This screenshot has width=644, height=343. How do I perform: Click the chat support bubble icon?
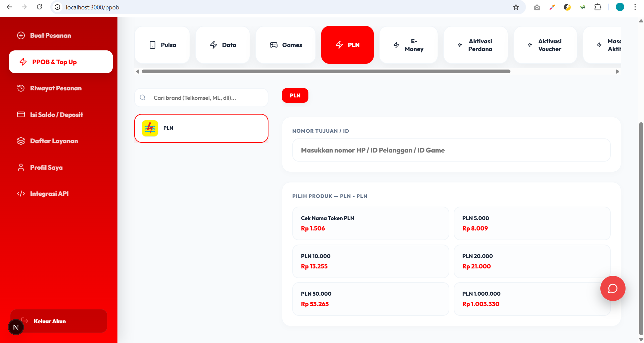(x=612, y=288)
